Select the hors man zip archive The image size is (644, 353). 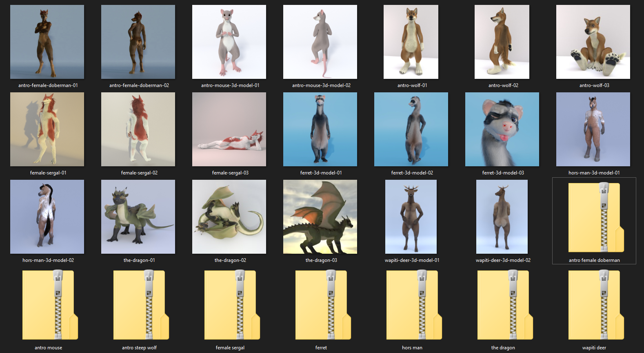[414, 305]
